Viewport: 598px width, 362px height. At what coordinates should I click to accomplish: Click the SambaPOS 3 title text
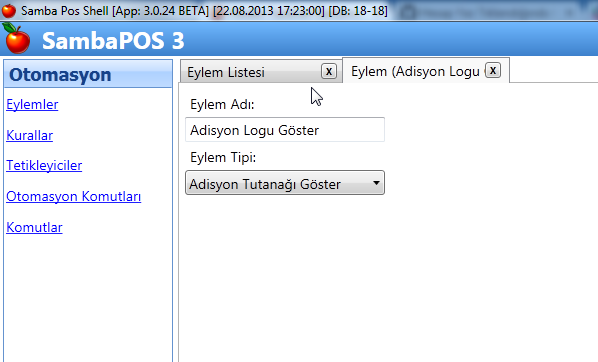113,40
